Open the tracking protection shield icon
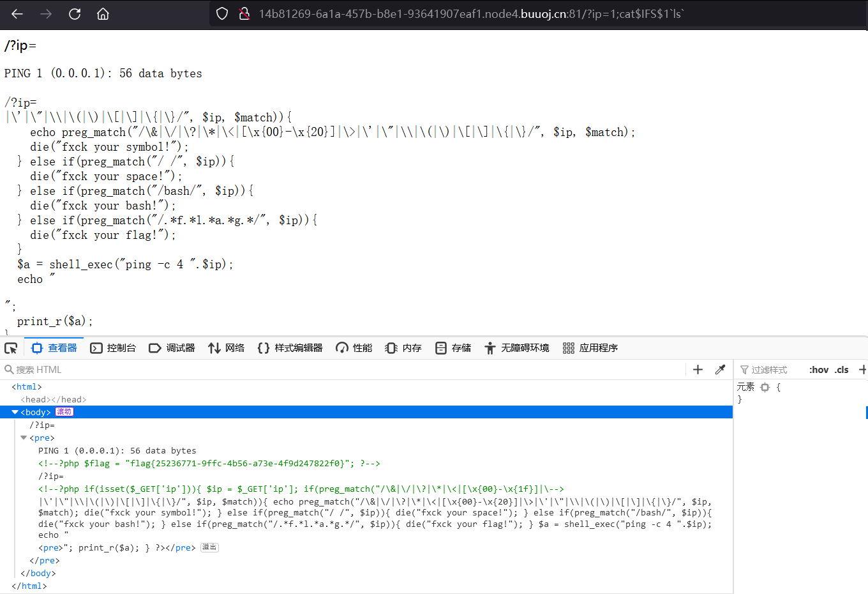This screenshot has width=868, height=594. (222, 14)
